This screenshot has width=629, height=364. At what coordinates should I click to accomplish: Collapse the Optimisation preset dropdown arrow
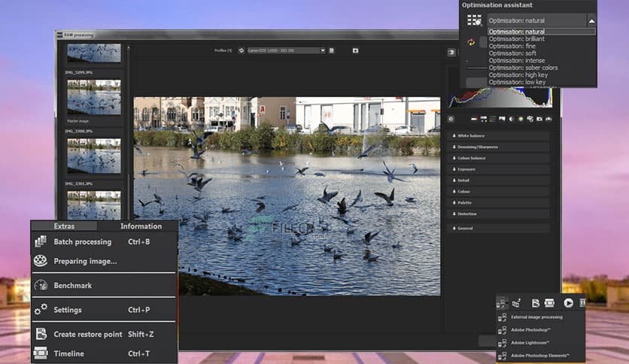point(591,21)
